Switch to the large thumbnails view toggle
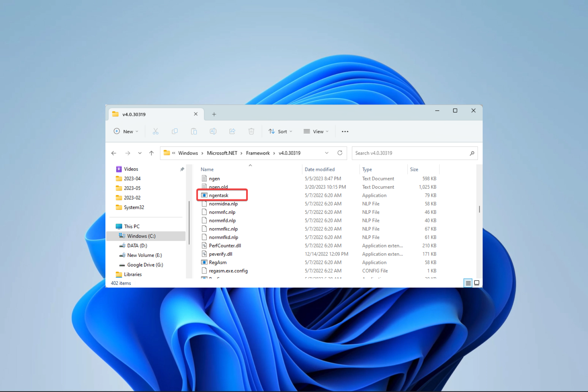Screen dimensions: 588x392 [x=477, y=283]
